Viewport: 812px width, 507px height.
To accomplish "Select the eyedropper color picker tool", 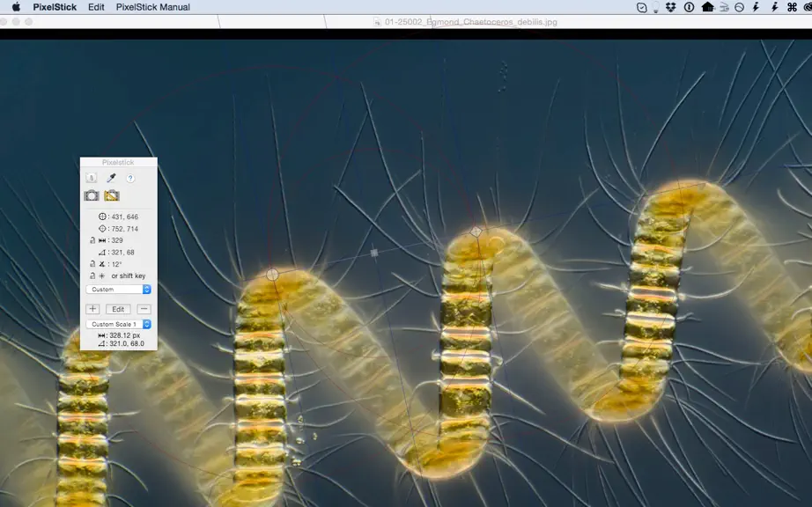I will (111, 178).
